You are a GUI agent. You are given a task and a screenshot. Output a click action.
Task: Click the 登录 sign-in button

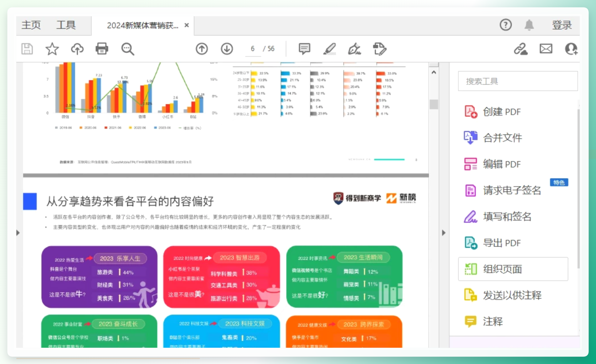click(x=562, y=25)
